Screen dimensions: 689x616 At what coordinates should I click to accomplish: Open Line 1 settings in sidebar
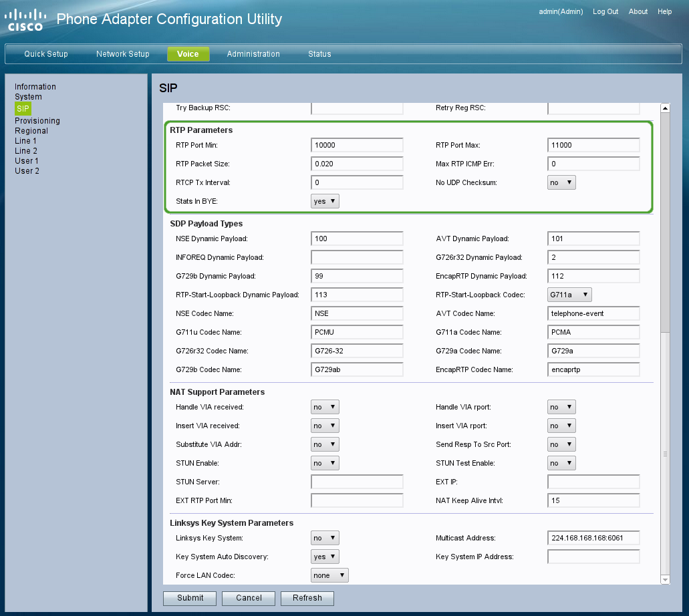[26, 141]
